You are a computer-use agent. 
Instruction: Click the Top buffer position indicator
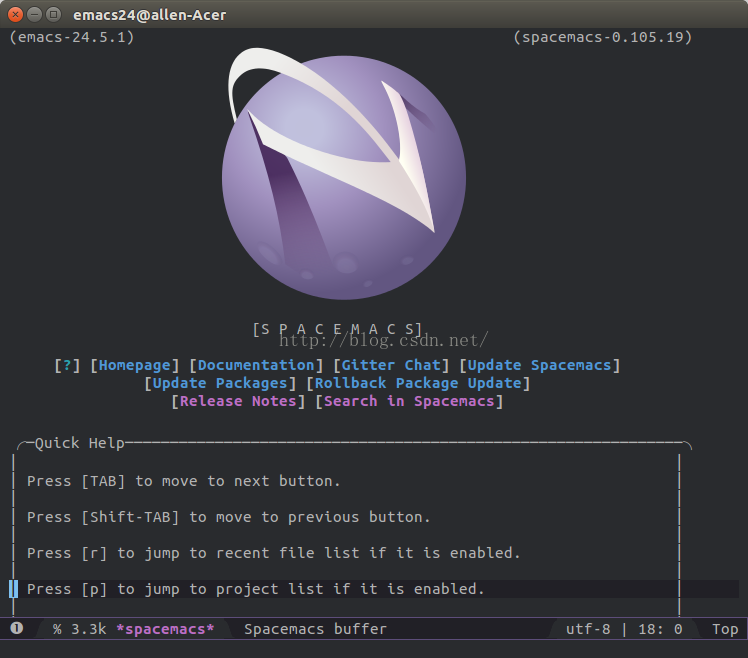tap(725, 629)
